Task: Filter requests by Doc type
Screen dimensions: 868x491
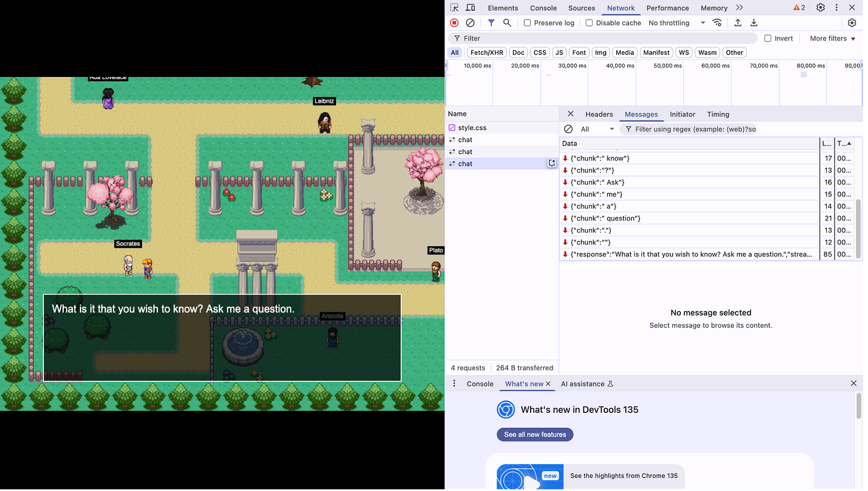Action: pyautogui.click(x=519, y=53)
